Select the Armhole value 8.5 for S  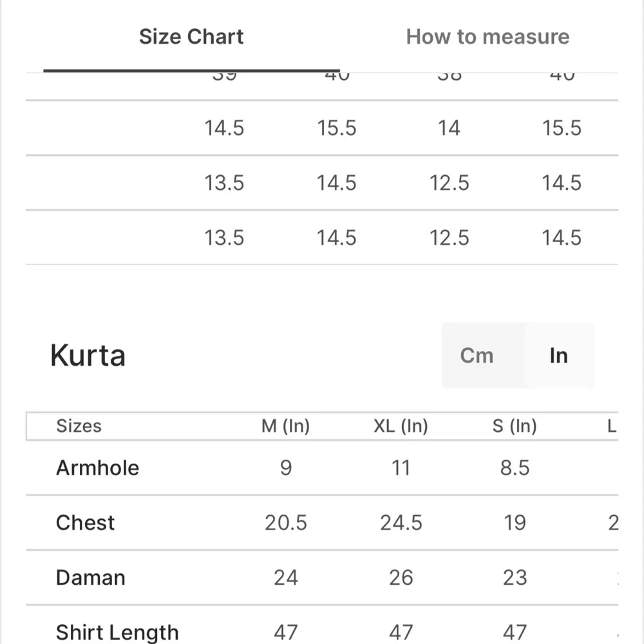coord(515,468)
